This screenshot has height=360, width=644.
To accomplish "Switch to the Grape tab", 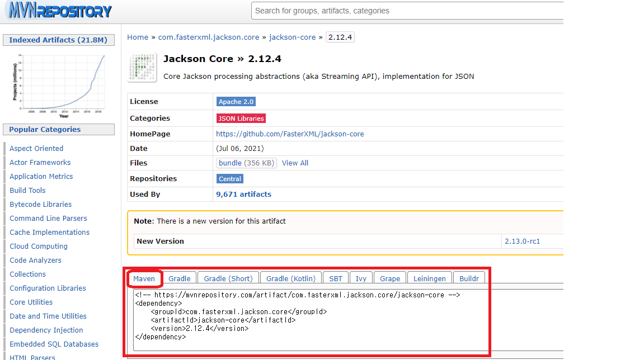I will (390, 279).
